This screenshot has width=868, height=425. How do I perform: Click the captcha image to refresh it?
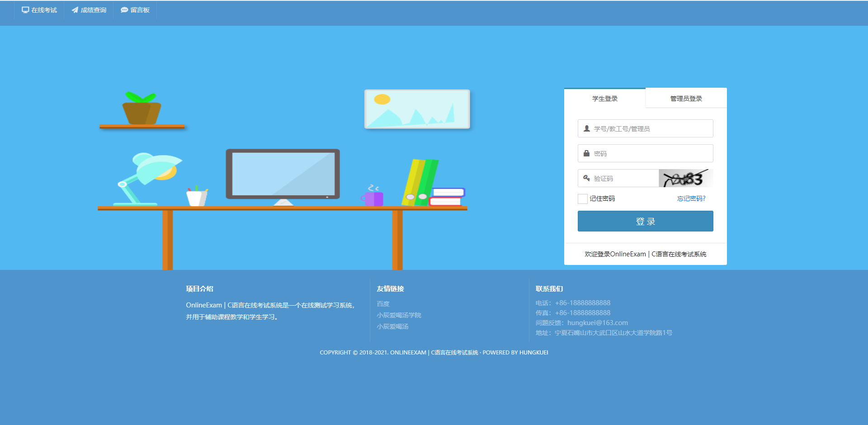click(x=685, y=178)
